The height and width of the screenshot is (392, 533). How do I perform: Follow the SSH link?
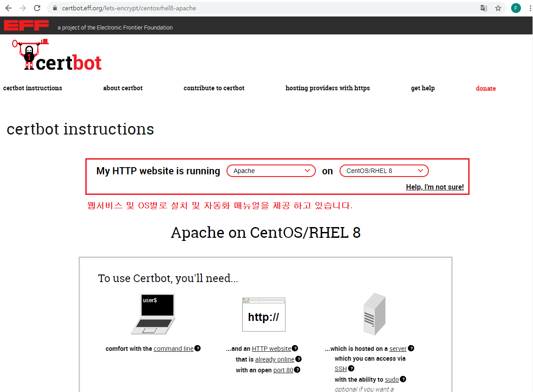point(340,369)
